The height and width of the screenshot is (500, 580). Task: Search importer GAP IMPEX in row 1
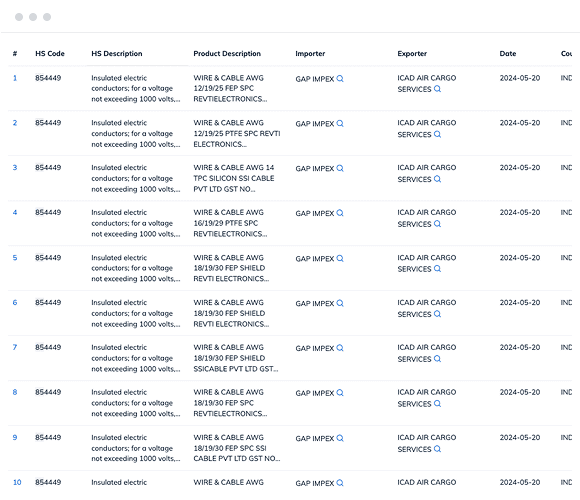[x=340, y=79]
